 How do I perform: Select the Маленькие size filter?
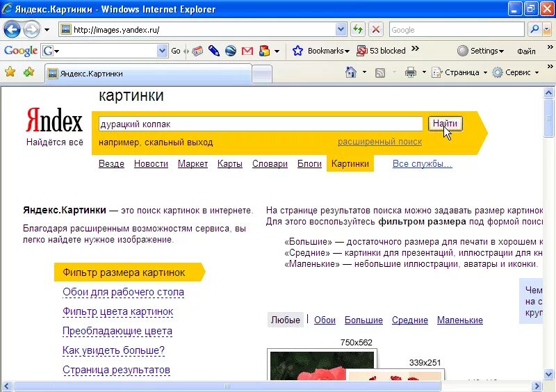click(460, 320)
